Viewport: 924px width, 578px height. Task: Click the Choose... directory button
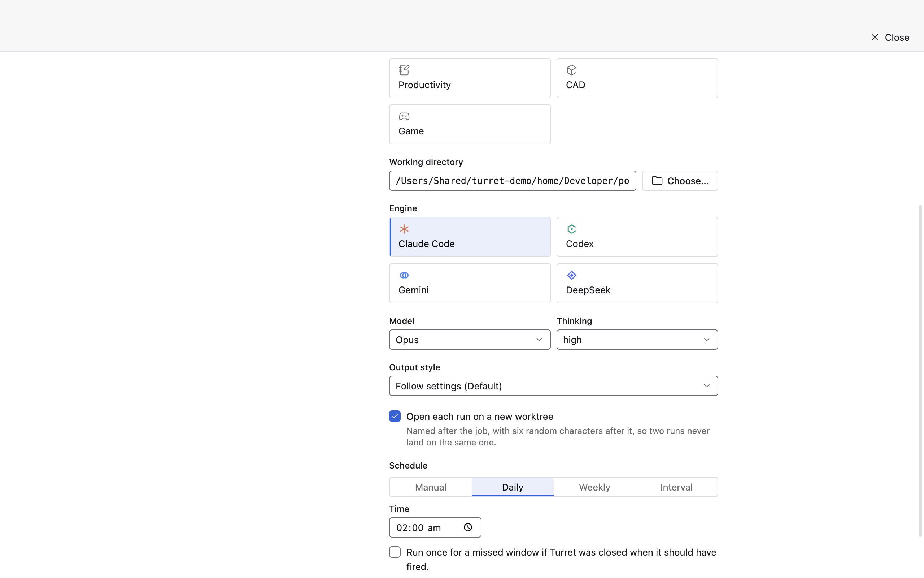pyautogui.click(x=680, y=180)
